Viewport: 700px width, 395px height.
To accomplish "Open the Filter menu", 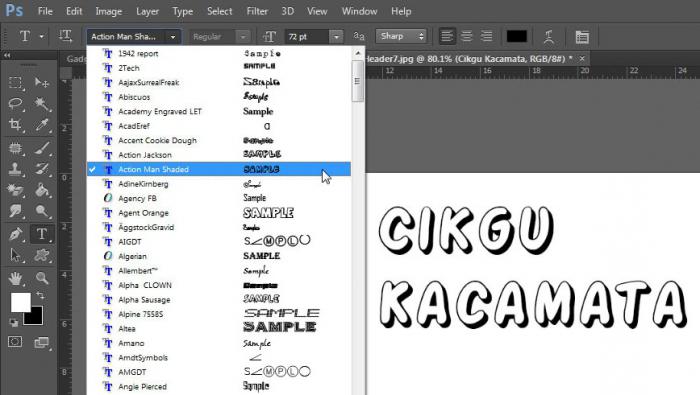I will pos(257,11).
